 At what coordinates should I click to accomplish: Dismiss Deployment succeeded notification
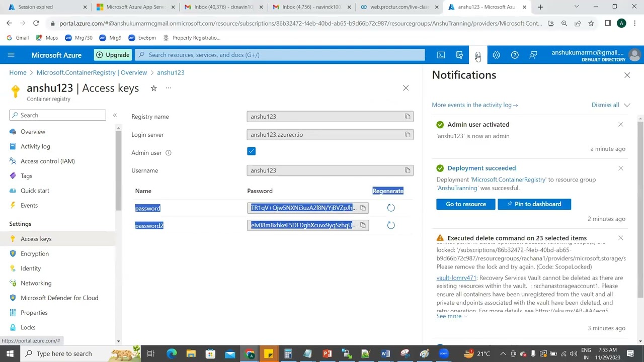coord(620,168)
